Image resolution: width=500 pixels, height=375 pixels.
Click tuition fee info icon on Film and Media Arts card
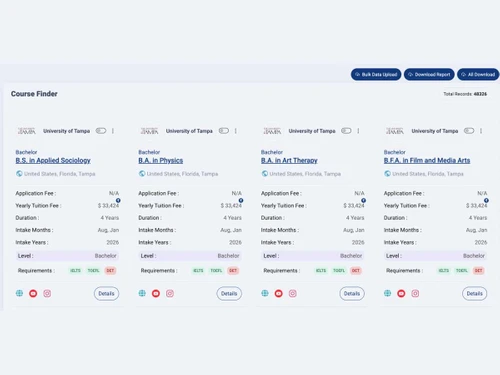pos(486,200)
